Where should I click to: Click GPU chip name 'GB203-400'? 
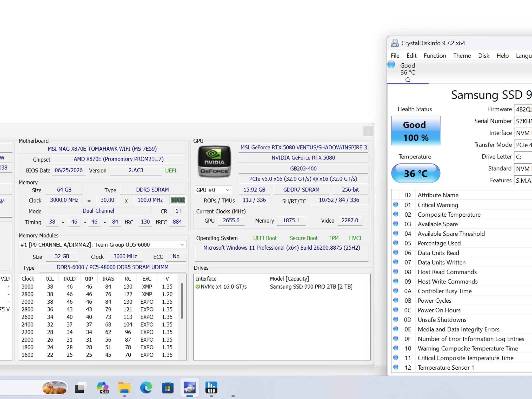(303, 169)
